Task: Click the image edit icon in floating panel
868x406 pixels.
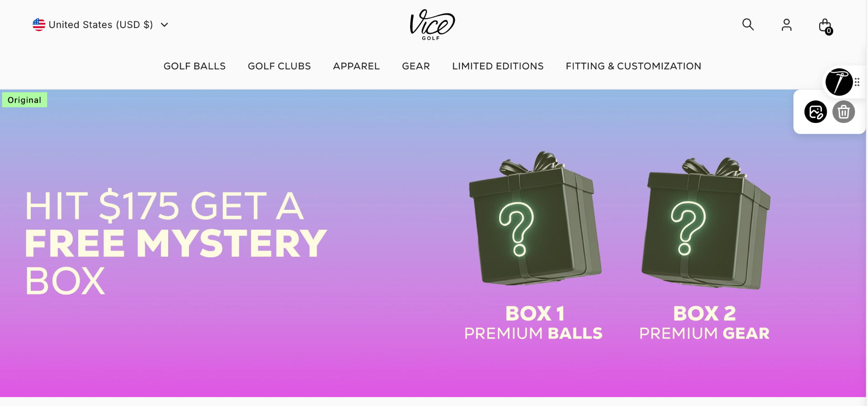Action: pos(816,112)
